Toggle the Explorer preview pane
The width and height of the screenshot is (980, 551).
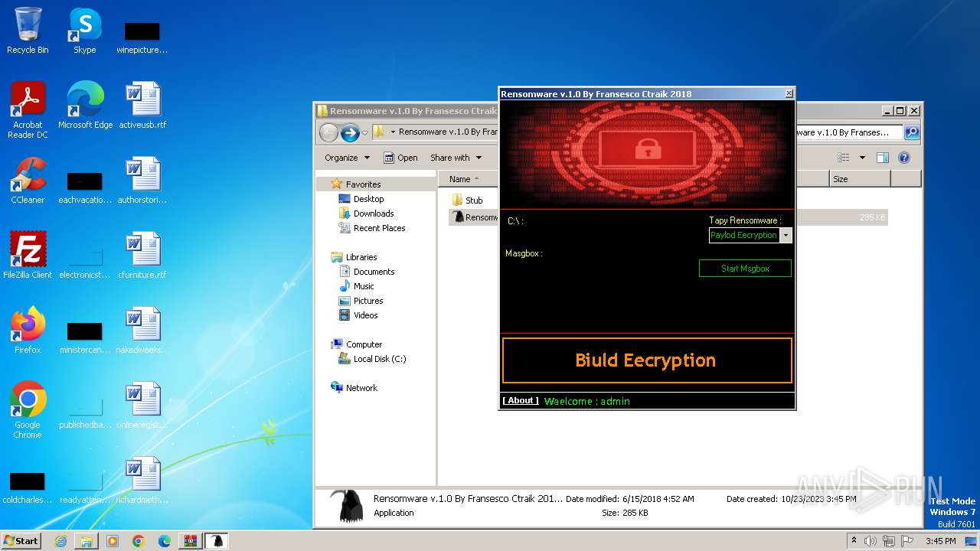click(x=882, y=158)
